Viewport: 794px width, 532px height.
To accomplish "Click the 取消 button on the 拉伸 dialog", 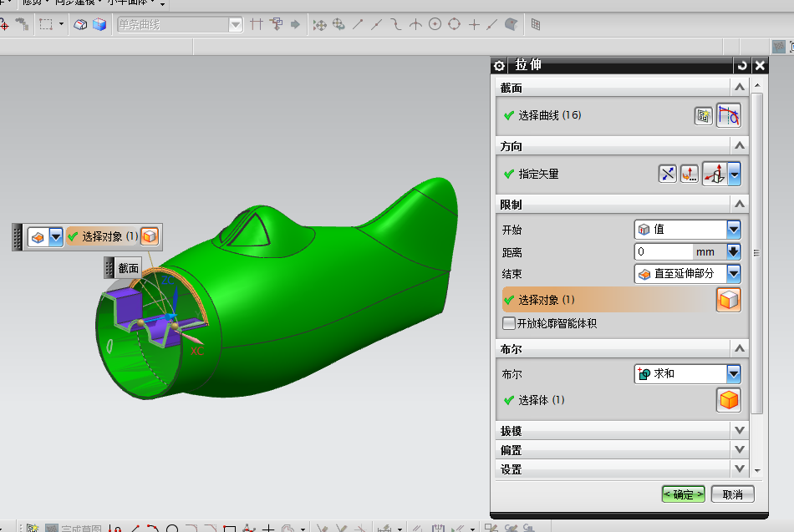I will click(732, 494).
